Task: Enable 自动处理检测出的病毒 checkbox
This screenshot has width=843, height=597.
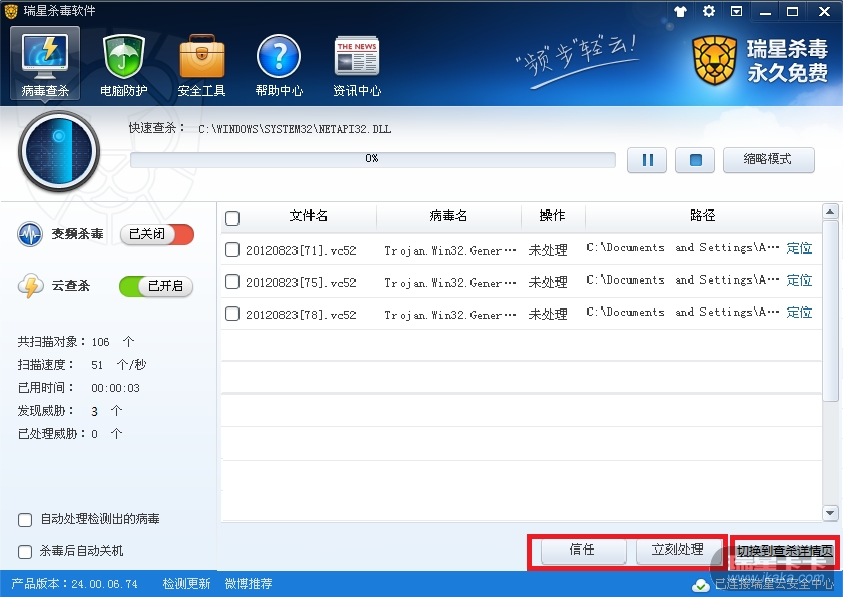Action: 25,520
